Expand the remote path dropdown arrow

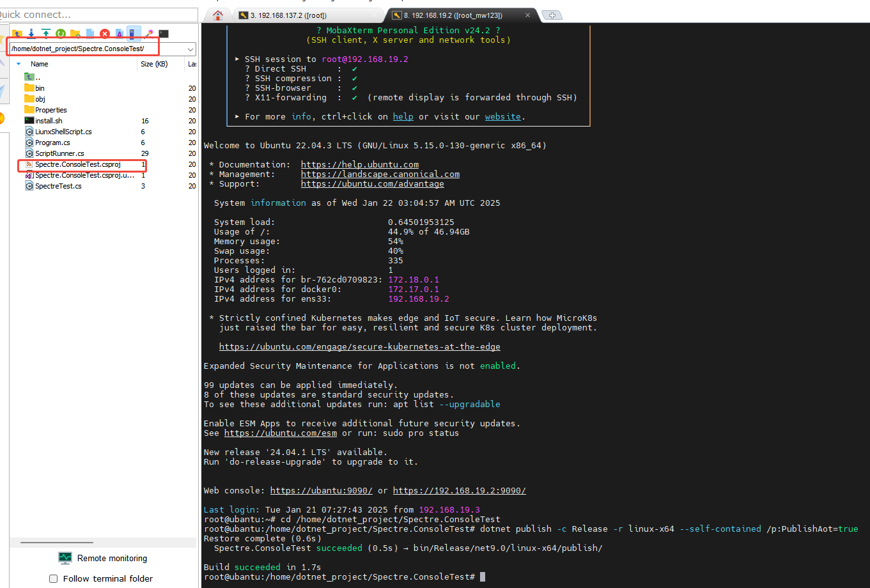pyautogui.click(x=190, y=49)
